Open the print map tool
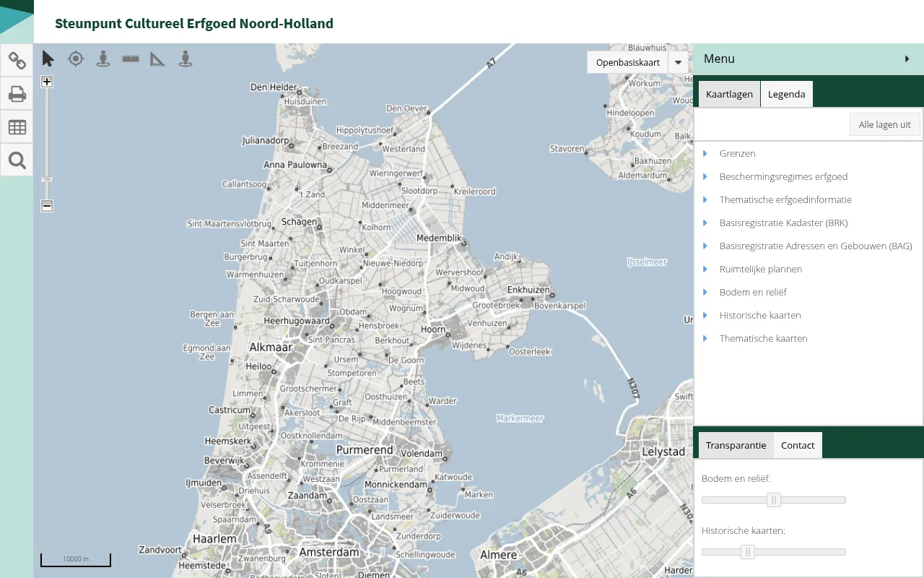 17,94
